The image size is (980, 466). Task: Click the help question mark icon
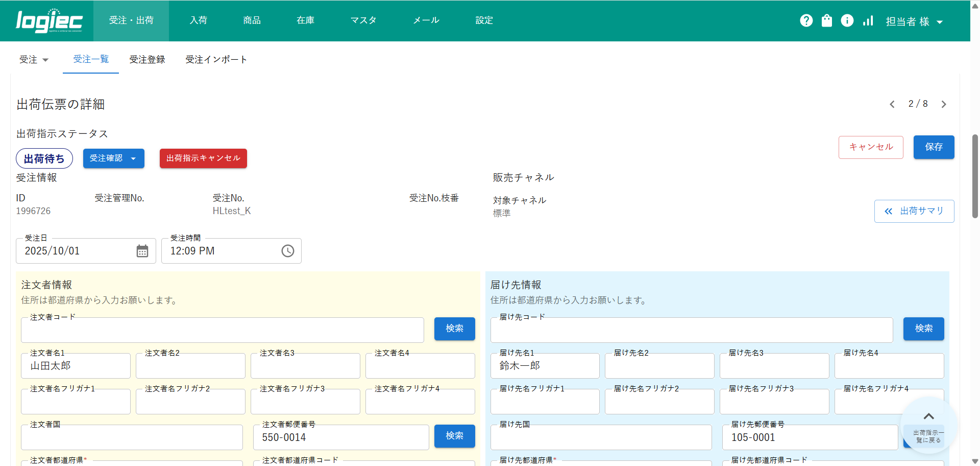806,20
